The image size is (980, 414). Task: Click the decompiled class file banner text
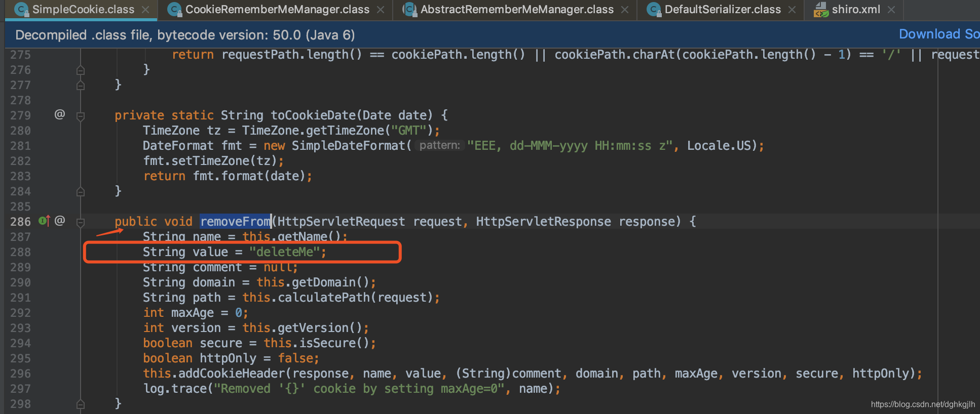point(185,35)
